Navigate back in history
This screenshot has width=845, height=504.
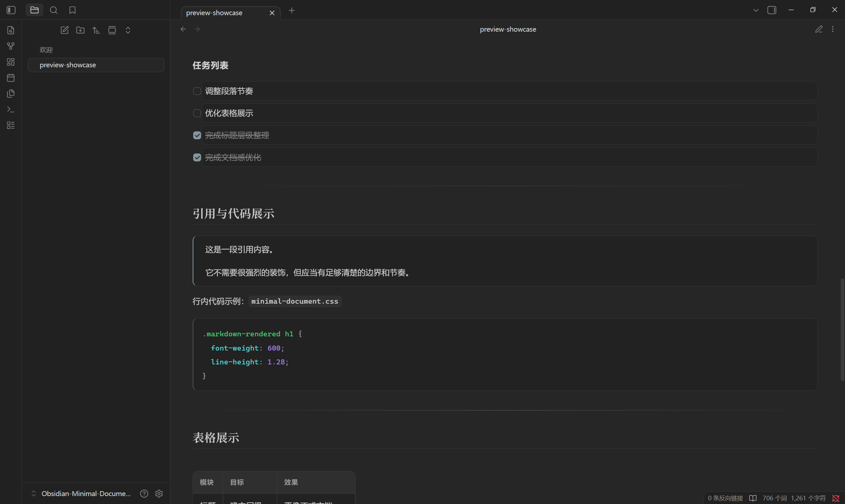pyautogui.click(x=183, y=29)
